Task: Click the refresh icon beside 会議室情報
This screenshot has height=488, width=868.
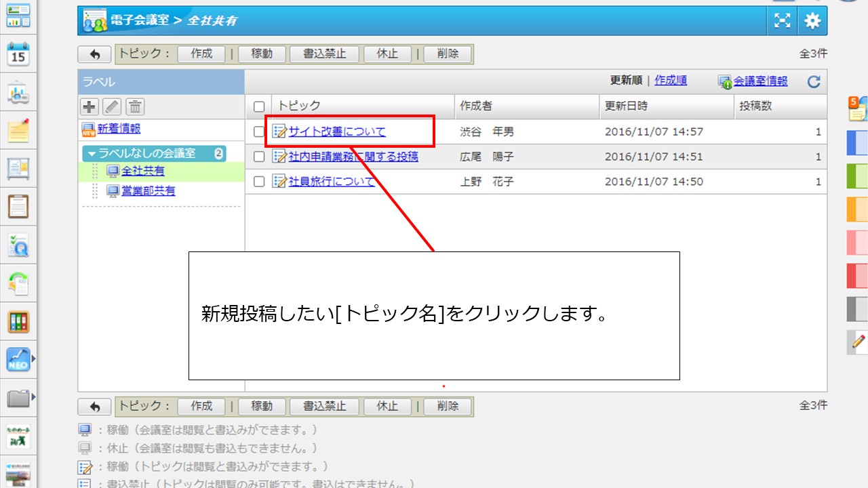Action: (x=814, y=82)
